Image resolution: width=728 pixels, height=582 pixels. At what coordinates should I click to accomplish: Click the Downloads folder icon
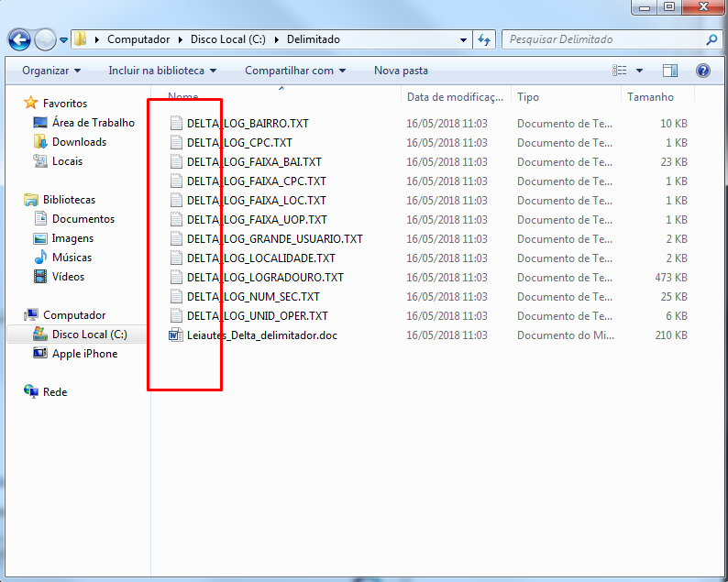[40, 141]
